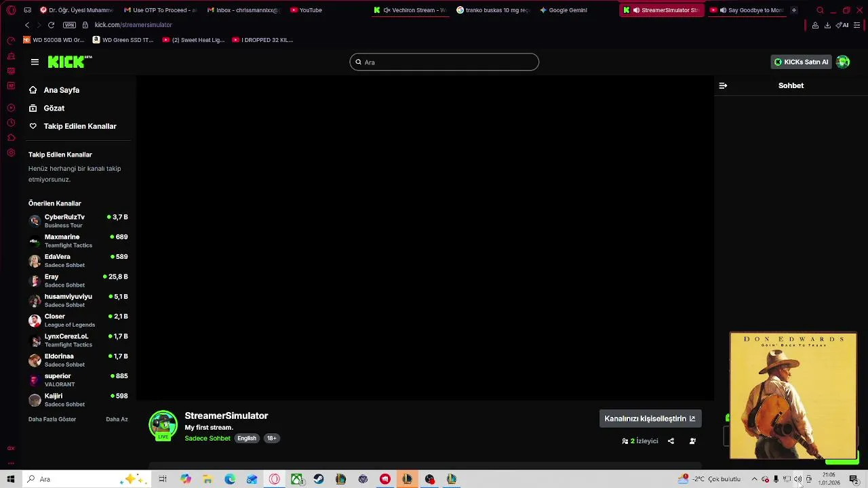Go back to the previous page
The height and width of the screenshot is (488, 868).
tap(27, 25)
